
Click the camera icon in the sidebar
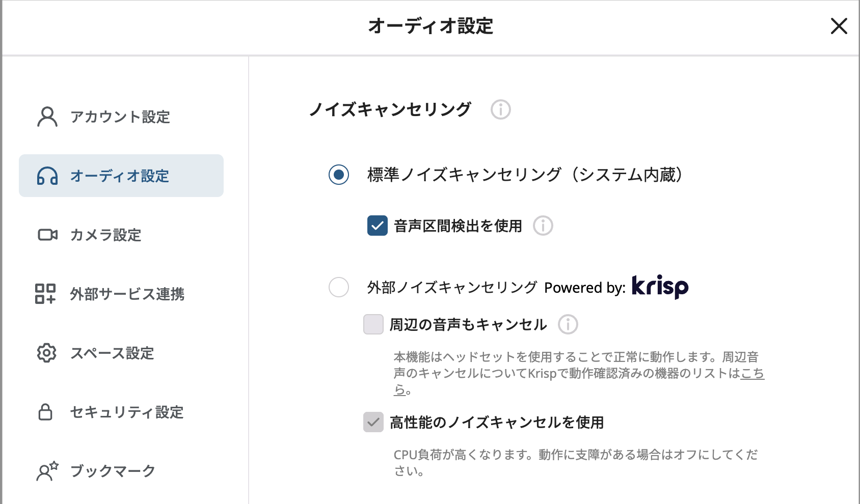coord(47,235)
